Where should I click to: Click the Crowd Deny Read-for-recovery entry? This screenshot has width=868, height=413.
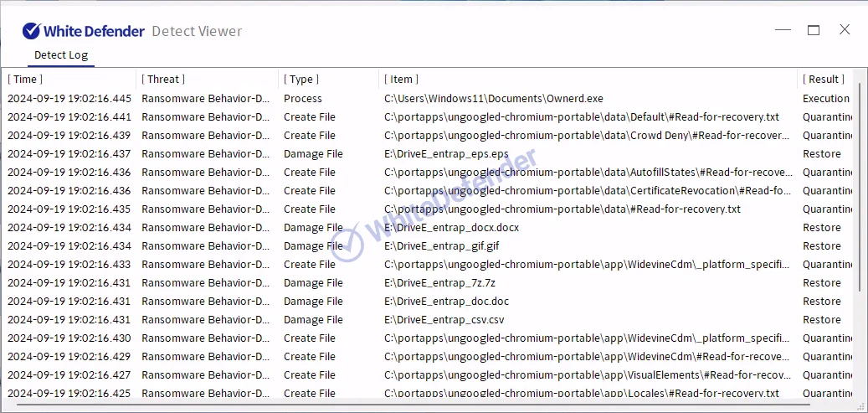point(586,136)
